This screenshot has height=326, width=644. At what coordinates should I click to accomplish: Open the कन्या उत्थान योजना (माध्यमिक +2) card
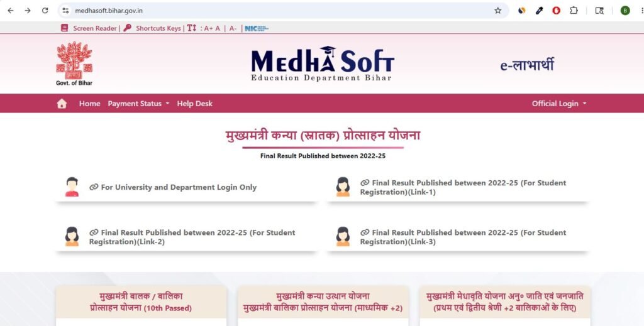click(323, 302)
